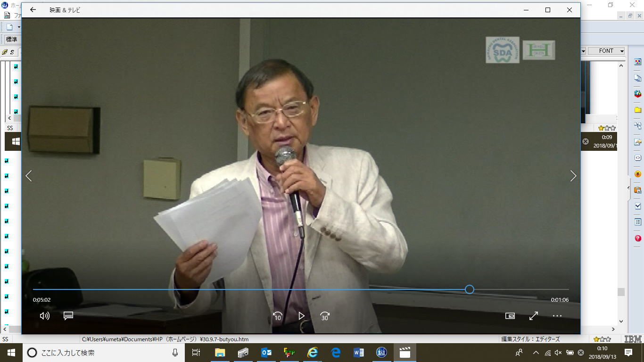Viewport: 644px width, 362px height.
Task: Go to the previous video with left arrow
Action: (x=29, y=176)
